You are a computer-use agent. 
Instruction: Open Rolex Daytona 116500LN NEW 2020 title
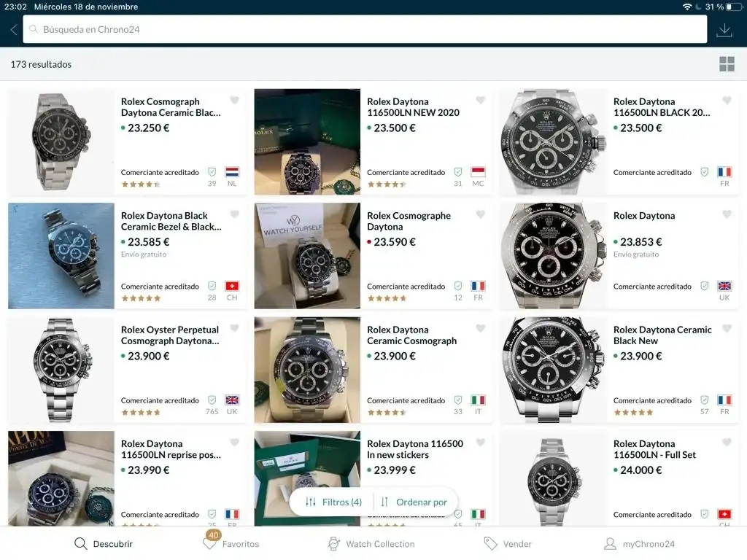[x=413, y=107]
